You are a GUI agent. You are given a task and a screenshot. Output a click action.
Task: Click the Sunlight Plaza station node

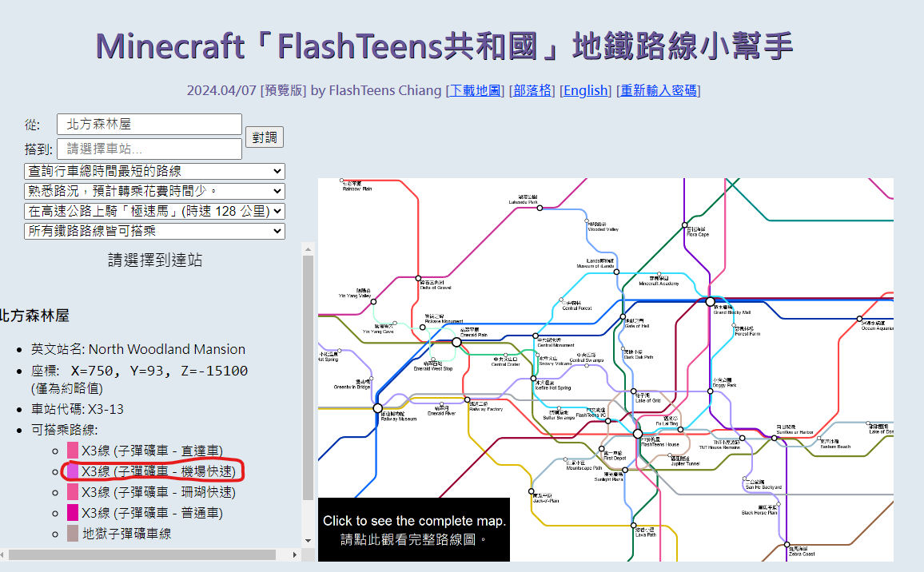[625, 470]
